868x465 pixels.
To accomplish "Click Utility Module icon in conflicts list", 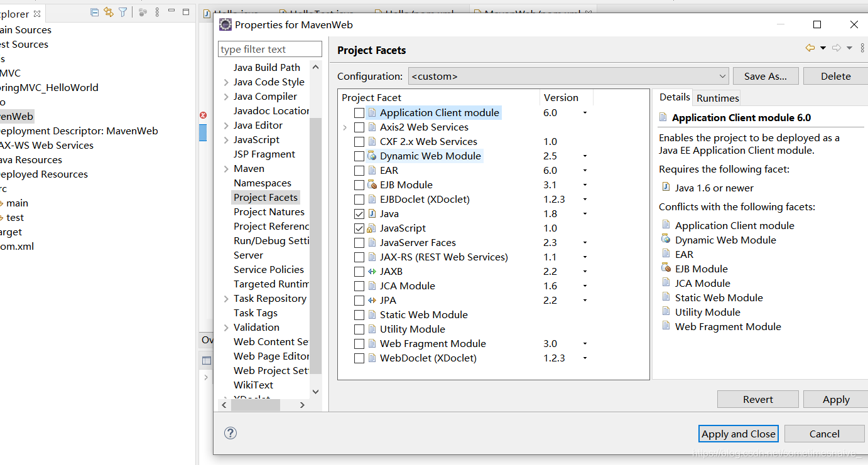I will click(x=666, y=311).
